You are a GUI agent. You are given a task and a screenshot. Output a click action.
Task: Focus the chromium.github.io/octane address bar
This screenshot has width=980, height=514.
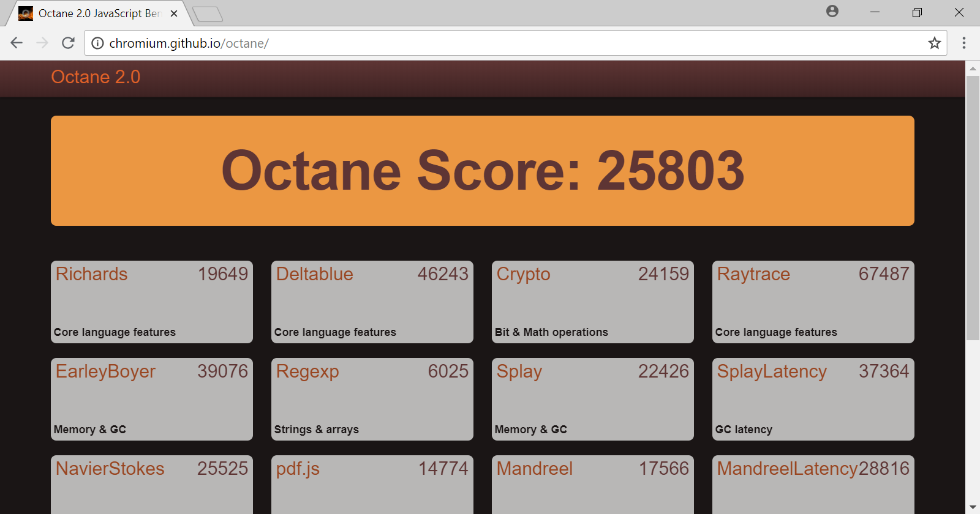(516, 43)
